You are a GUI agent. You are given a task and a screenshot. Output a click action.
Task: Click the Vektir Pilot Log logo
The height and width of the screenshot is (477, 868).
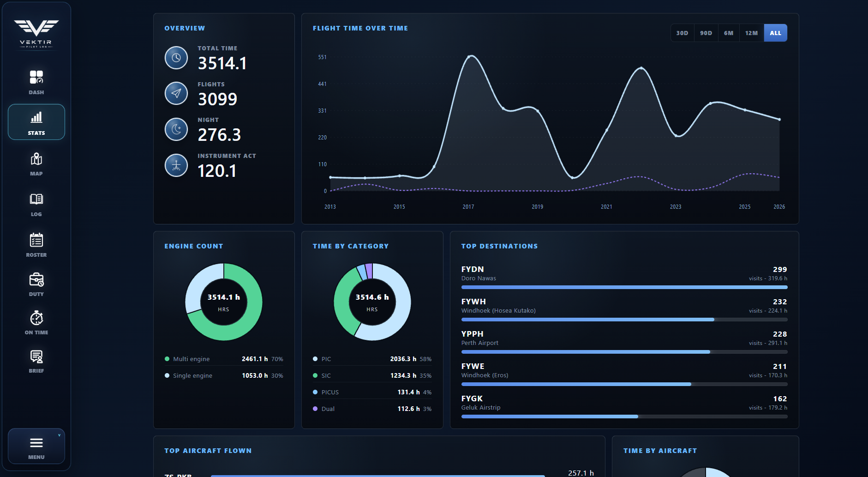36,34
